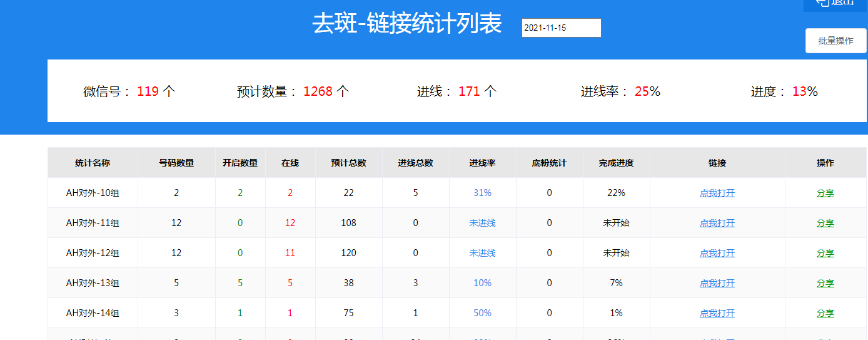Image resolution: width=868 pixels, height=340 pixels.
Task: Open 点我打开 link for AH对外-11组
Action: tap(717, 223)
